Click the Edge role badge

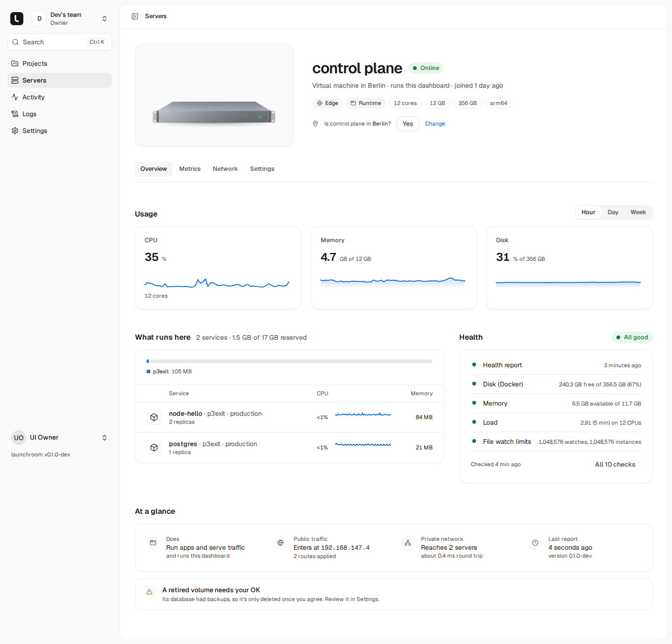coord(328,103)
